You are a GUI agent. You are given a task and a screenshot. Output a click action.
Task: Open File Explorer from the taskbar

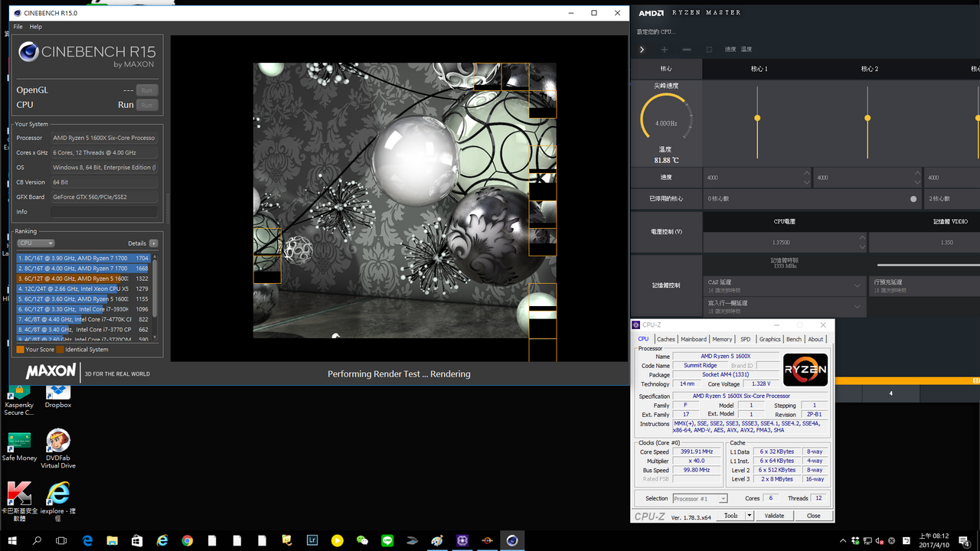(x=113, y=540)
